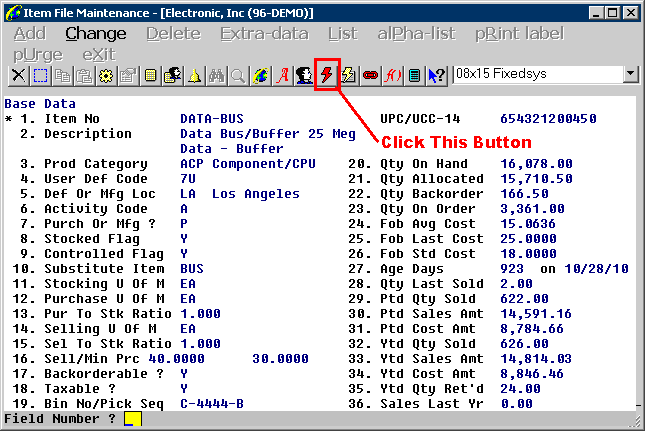Click the Ptd Cost Amt value 8,784.66

(x=532, y=329)
